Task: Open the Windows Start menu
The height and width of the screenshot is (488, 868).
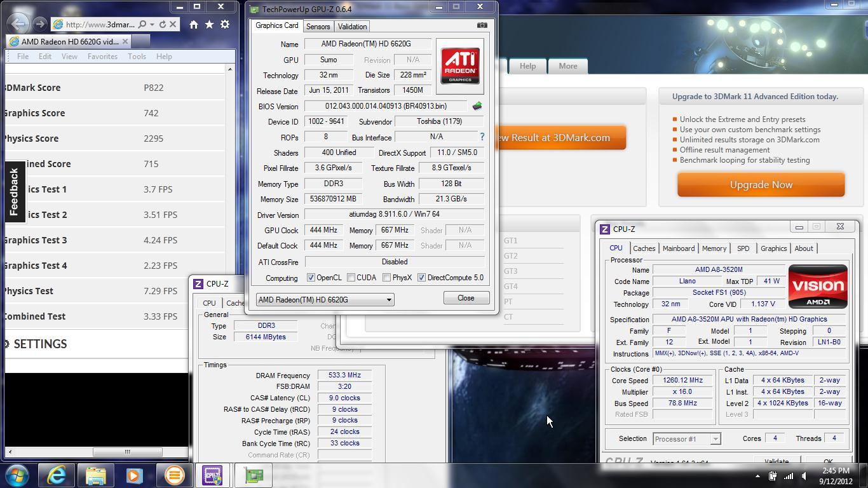Action: pos(17,475)
